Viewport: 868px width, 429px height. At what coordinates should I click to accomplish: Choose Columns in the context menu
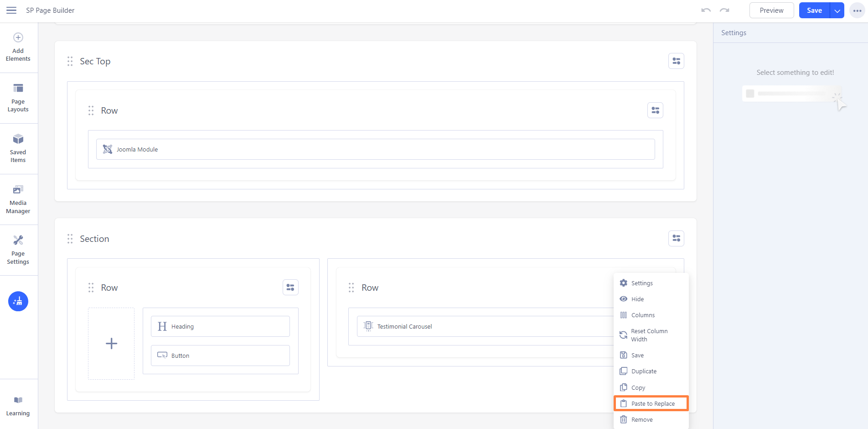click(x=651, y=315)
